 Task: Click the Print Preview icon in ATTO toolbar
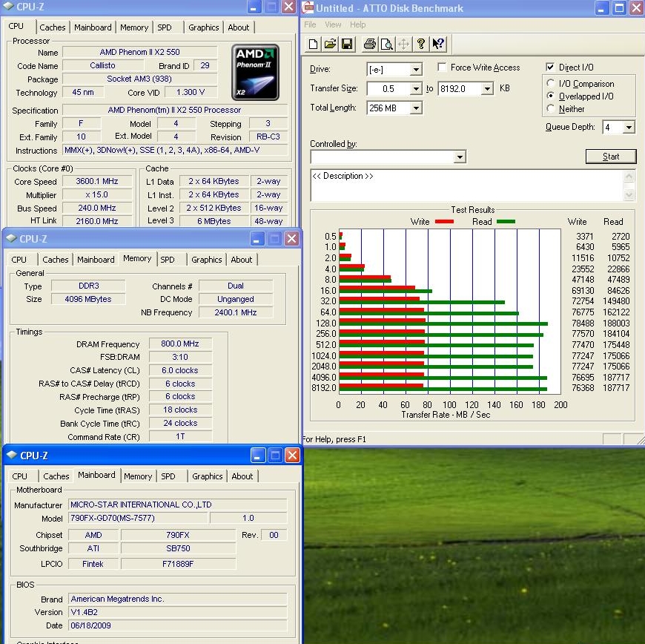[387, 44]
